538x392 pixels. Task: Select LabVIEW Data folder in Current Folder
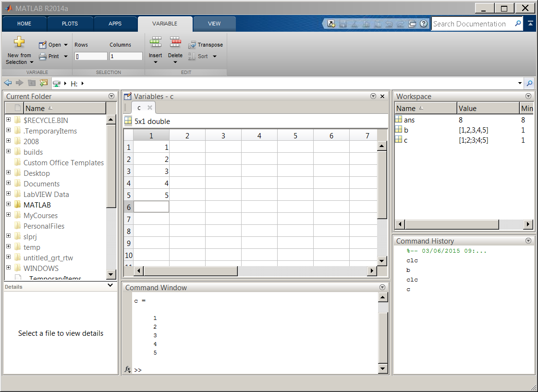pyautogui.click(x=46, y=194)
